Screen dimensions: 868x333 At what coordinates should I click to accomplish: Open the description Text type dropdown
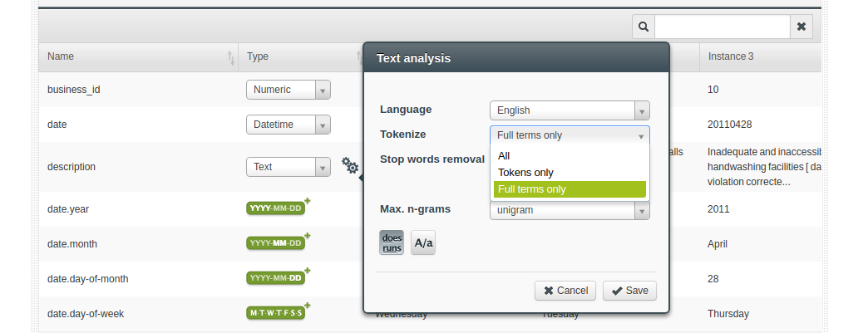[289, 167]
